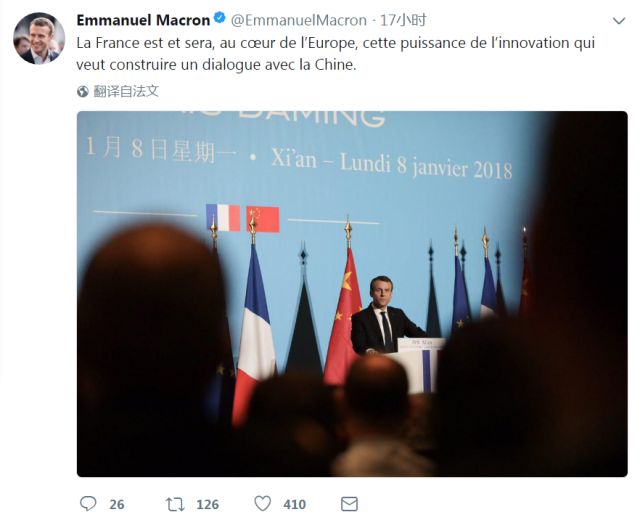Click the Lundi 8 janvier 2018 banner text
Image resolution: width=640 pixels, height=520 pixels.
tap(426, 166)
